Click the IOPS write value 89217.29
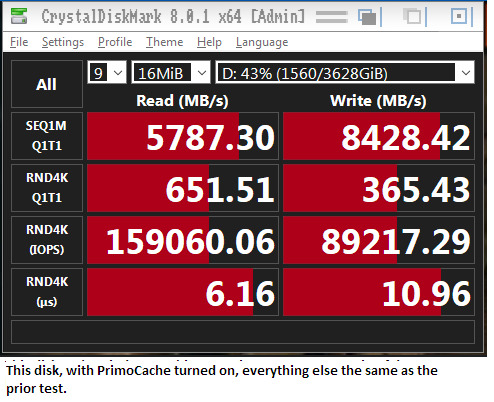494x402 pixels. coord(379,240)
